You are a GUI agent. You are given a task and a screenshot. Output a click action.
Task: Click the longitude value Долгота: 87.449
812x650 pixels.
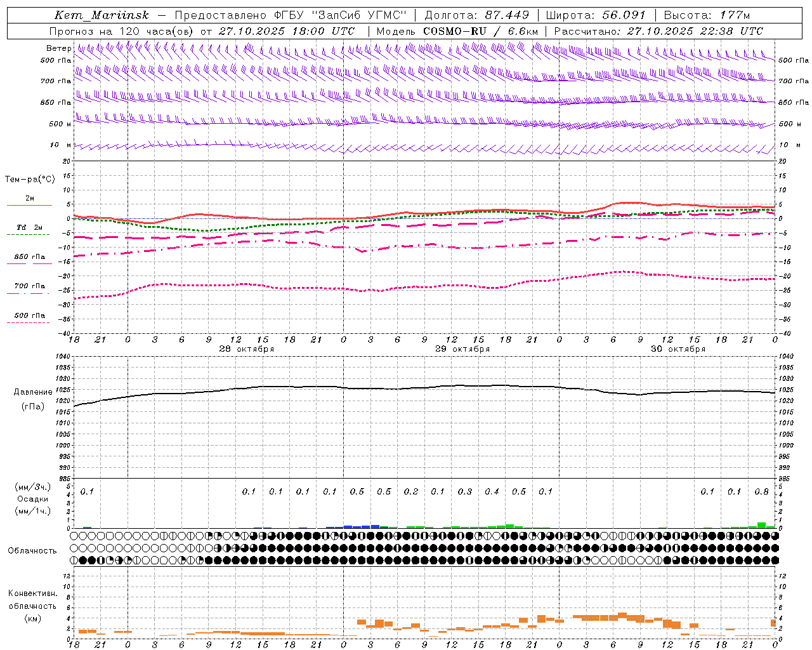coord(477,15)
